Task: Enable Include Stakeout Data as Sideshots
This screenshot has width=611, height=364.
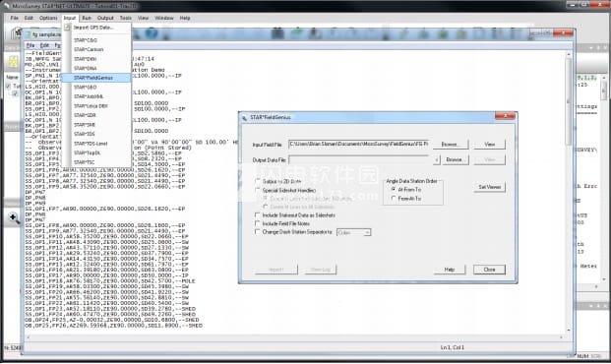Action: (x=258, y=215)
